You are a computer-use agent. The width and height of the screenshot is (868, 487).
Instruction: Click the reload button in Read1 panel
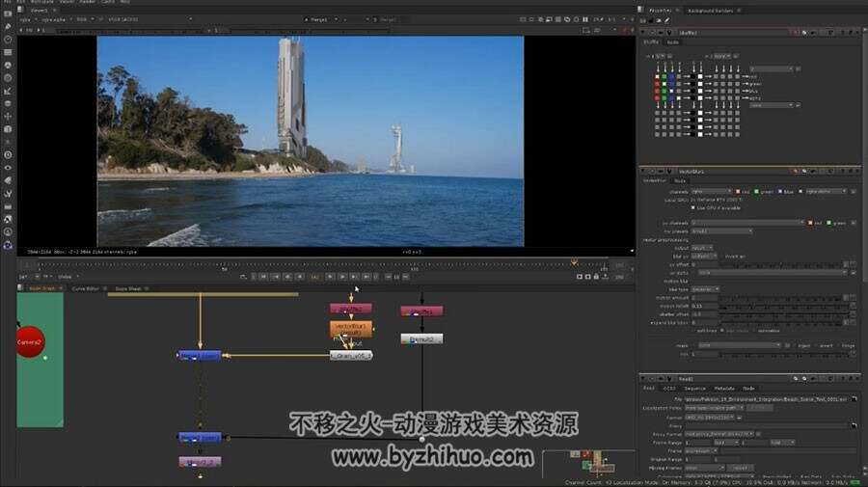(x=740, y=468)
